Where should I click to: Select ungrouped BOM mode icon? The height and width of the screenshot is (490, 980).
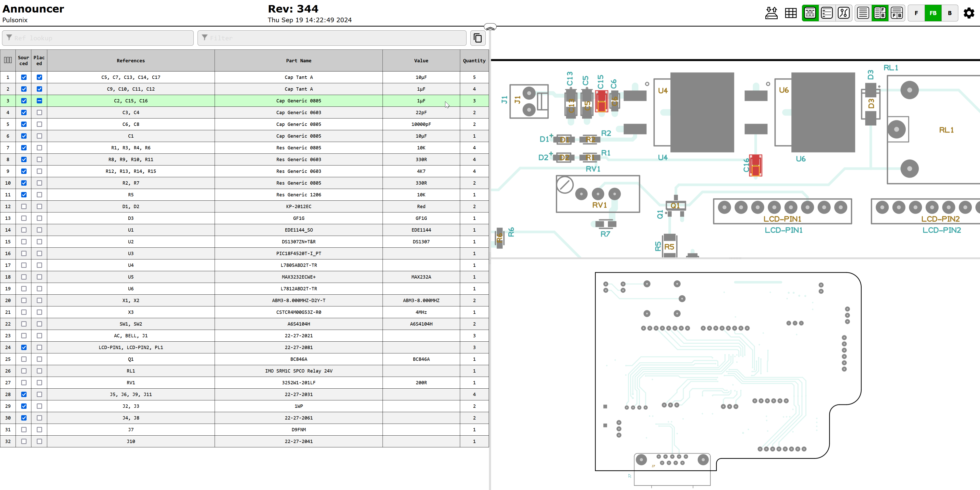point(827,13)
